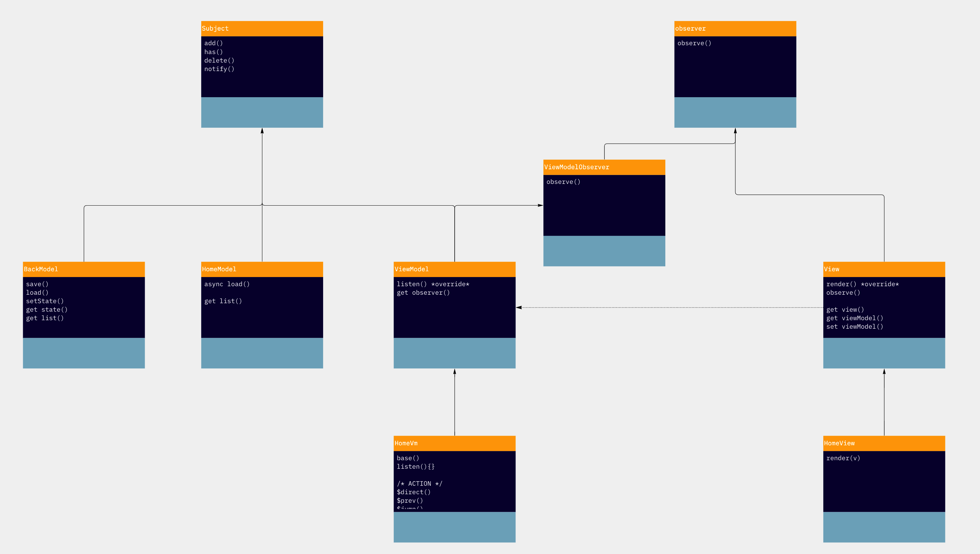Click $direct() method in HomeVm
The width and height of the screenshot is (980, 554).
[414, 492]
